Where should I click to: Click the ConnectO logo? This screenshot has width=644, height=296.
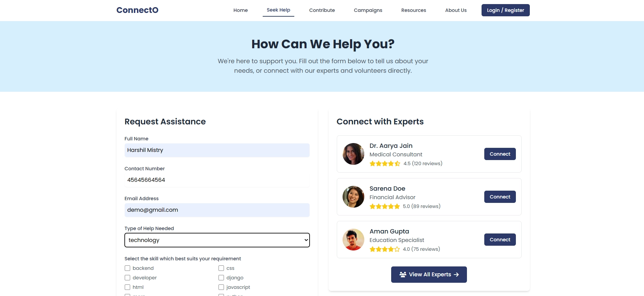137,10
